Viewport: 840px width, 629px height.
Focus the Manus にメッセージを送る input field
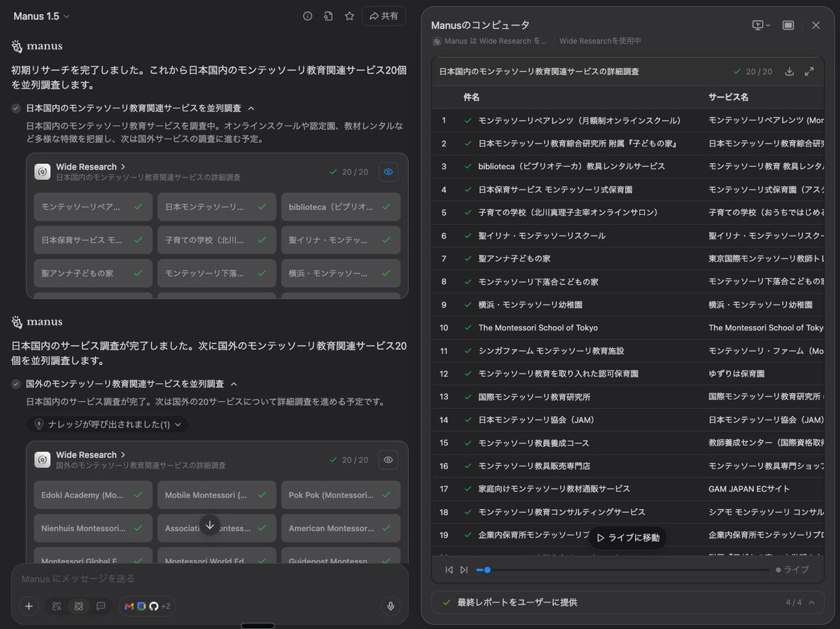(x=209, y=579)
